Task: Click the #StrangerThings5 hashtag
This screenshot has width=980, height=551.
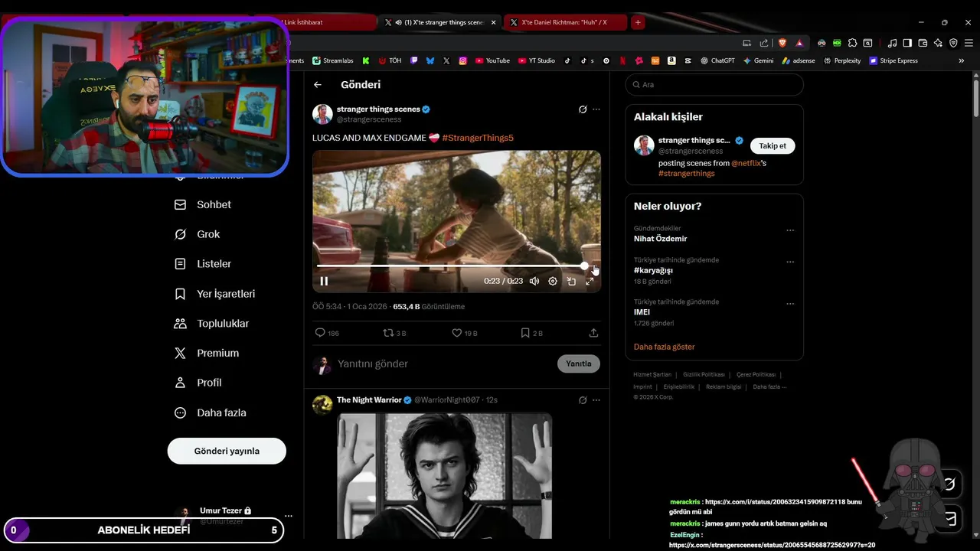Action: coord(478,138)
